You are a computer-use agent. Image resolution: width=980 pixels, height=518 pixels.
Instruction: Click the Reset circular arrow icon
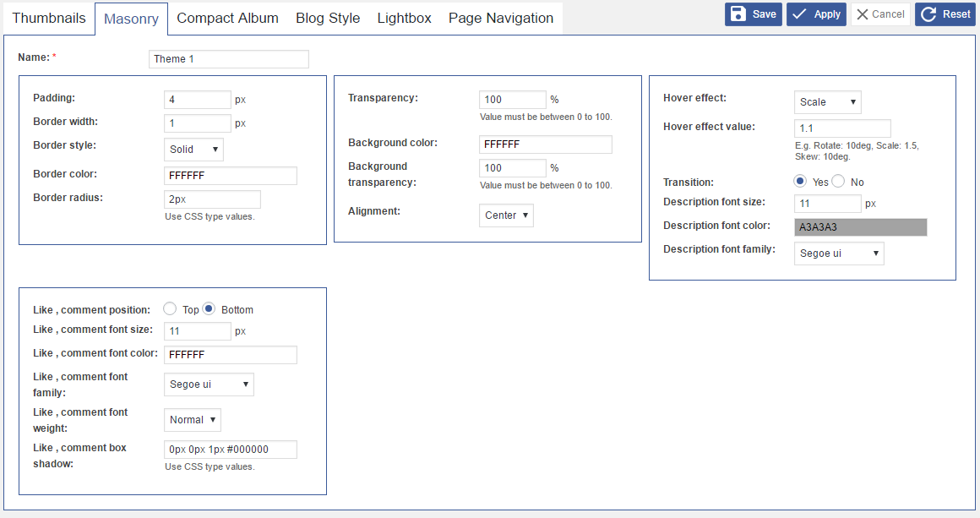[928, 14]
